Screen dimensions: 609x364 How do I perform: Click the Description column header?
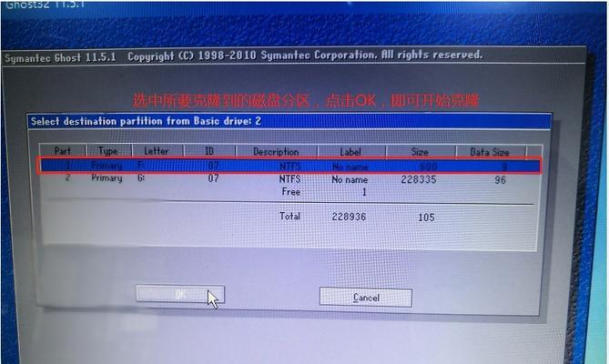click(x=276, y=151)
